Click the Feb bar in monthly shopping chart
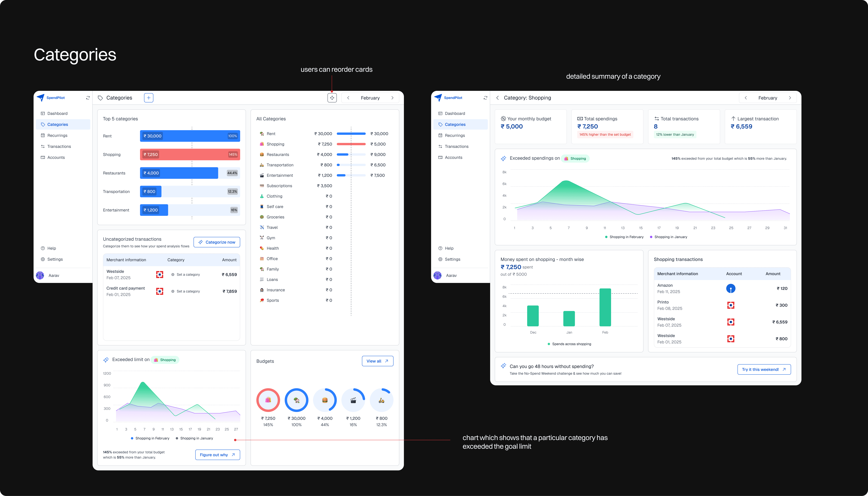The image size is (868, 496). (x=605, y=307)
